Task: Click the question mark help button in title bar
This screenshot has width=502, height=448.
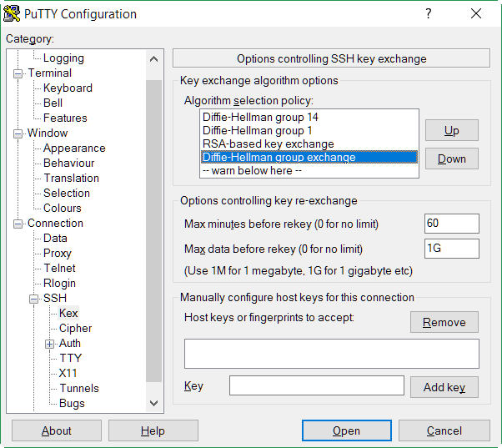Action: click(x=429, y=14)
